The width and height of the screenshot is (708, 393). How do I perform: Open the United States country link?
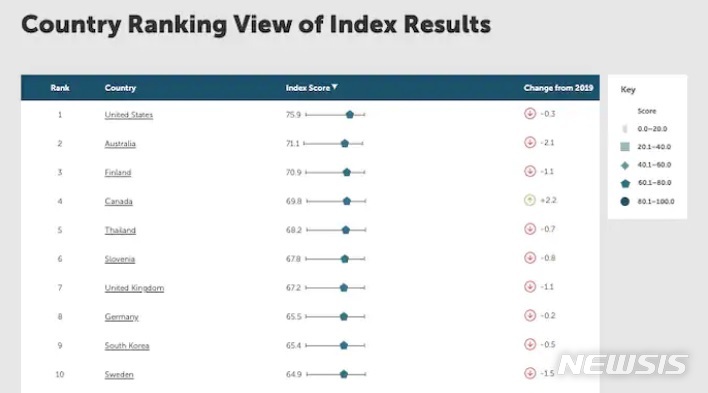[x=129, y=115]
